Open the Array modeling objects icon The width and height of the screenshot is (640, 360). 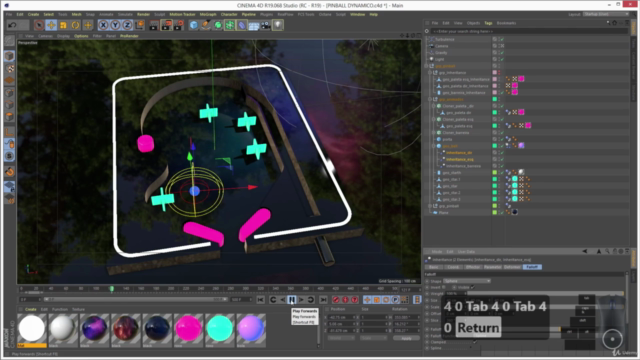pyautogui.click(x=230, y=25)
